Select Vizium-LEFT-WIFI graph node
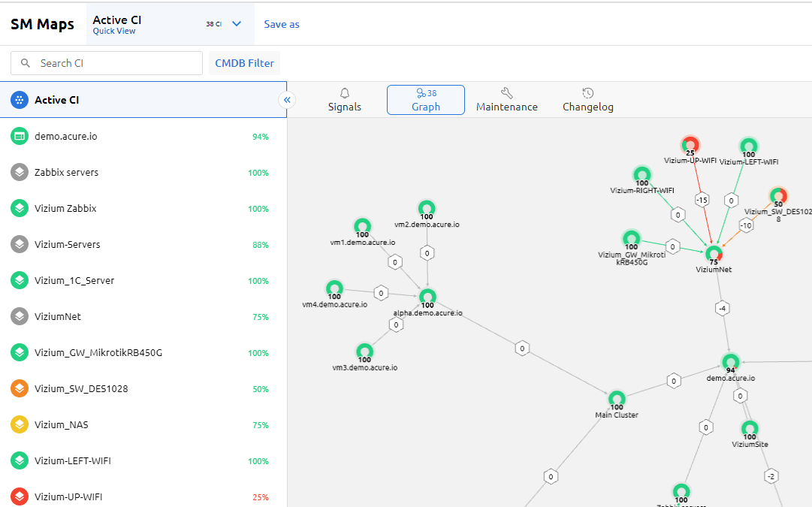 pos(749,146)
